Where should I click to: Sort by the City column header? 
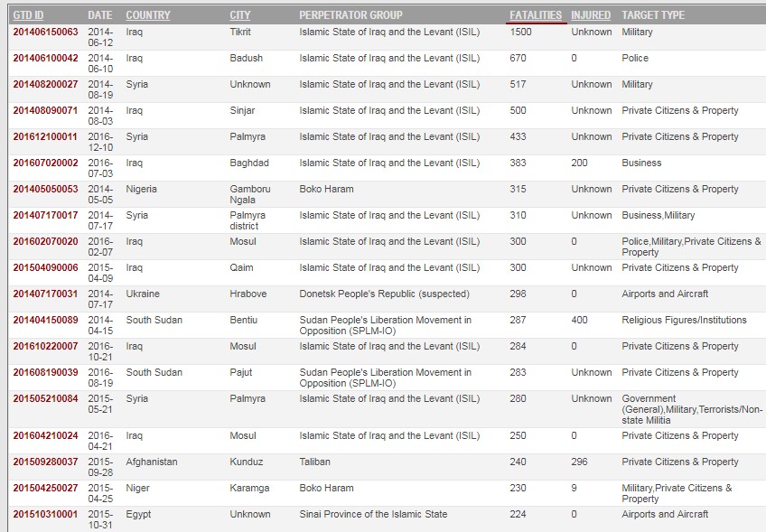click(x=240, y=15)
